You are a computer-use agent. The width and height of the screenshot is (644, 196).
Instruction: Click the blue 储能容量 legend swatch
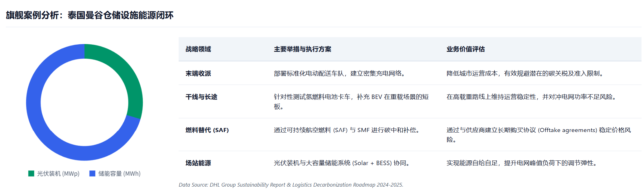point(92,174)
